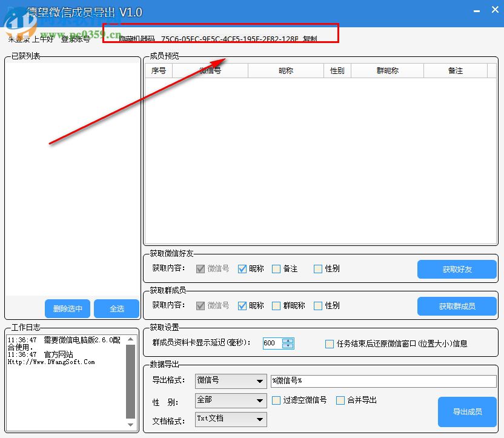504x438 pixels.
Task: Click the 获取好友 button to fetch friends
Action: tap(457, 269)
